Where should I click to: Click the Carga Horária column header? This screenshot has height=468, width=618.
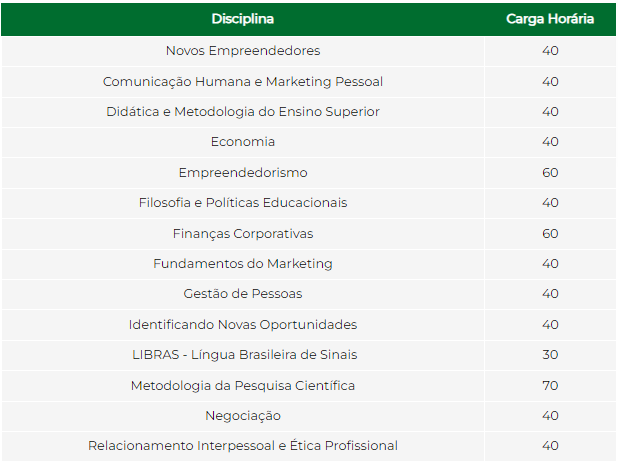[x=550, y=19]
